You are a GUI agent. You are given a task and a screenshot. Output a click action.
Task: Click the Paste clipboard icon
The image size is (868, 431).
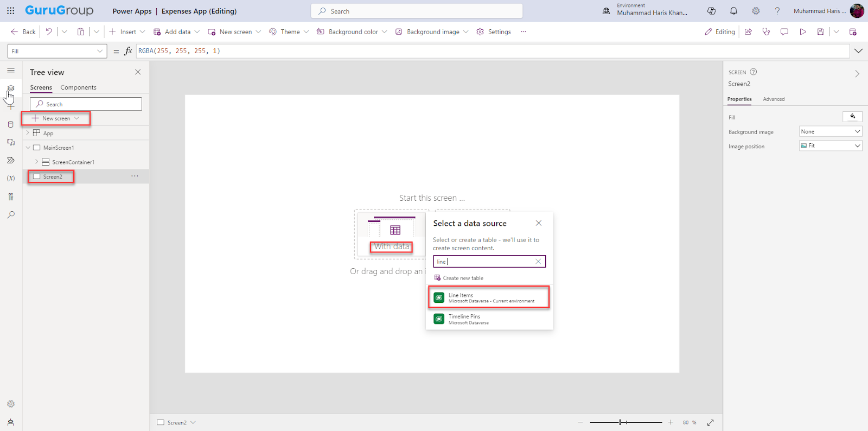(x=81, y=31)
